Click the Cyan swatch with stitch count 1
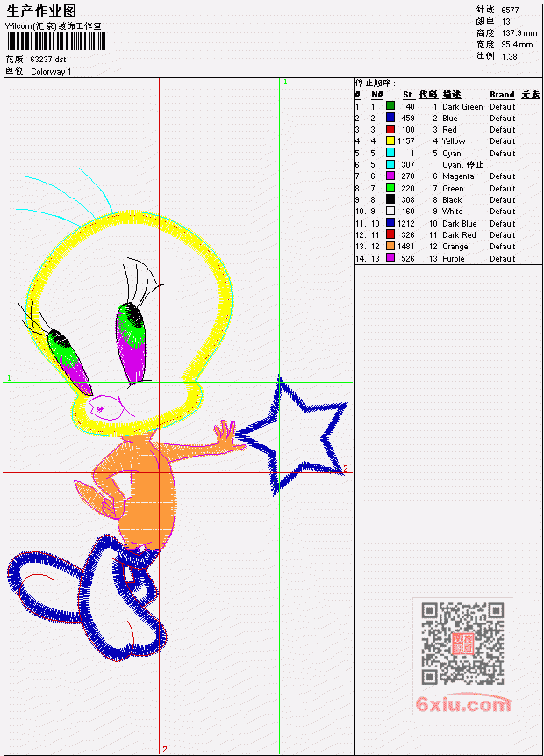544x756 pixels. 390,153
